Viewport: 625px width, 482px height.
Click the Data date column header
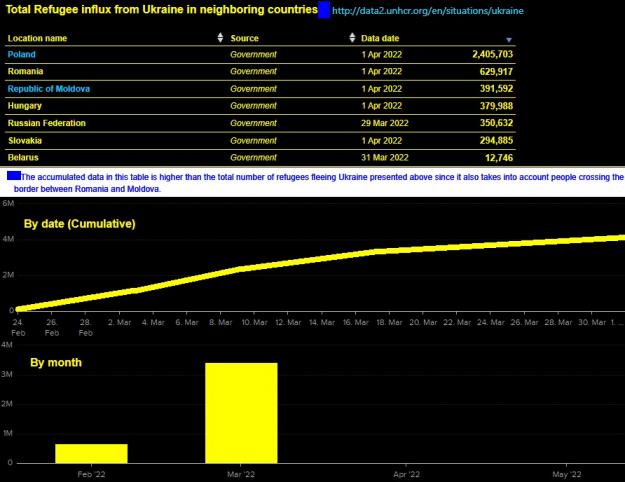(380, 38)
